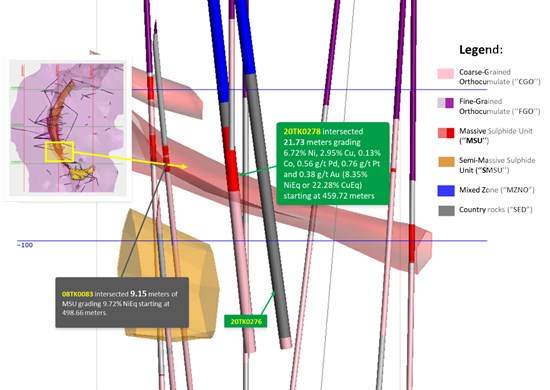Click the pink Coarse-Grained Orthocumulate legend swatch
Viewport: 550px width, 390px height.
(445, 74)
